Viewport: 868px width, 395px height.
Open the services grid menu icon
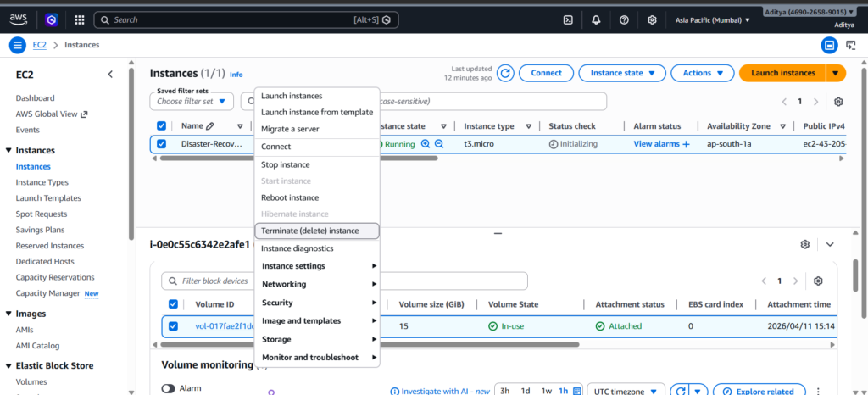[x=79, y=19]
